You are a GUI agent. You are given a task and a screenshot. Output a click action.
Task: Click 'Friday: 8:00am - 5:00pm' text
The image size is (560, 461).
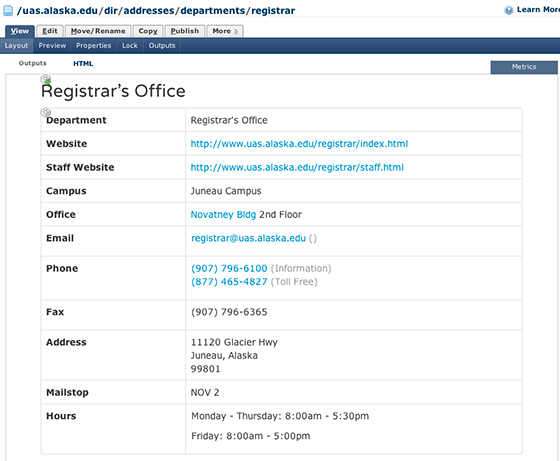[250, 436]
